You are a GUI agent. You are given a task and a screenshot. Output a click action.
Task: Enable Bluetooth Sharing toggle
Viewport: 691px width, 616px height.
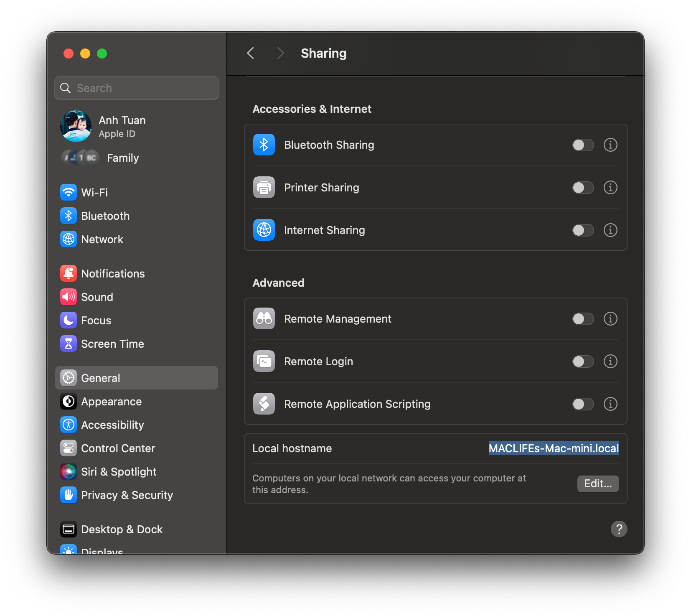[583, 145]
